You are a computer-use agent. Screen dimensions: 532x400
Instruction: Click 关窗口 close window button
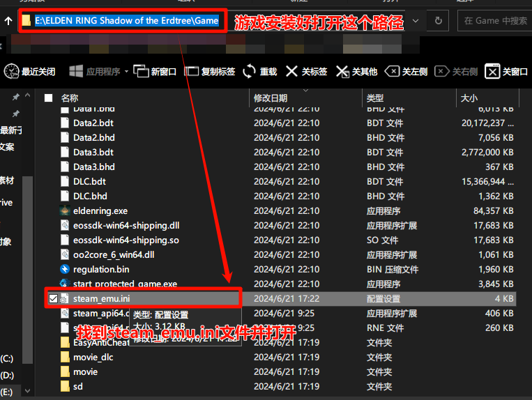(506, 72)
